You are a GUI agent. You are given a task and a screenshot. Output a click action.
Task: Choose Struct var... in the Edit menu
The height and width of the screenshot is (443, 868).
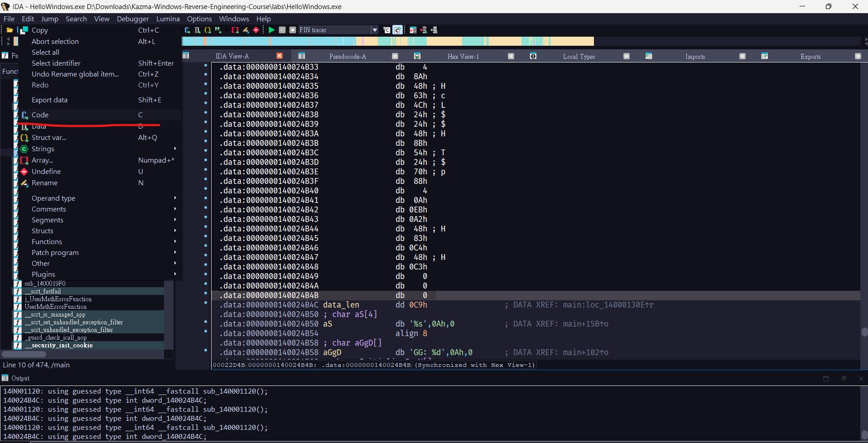[100, 137]
